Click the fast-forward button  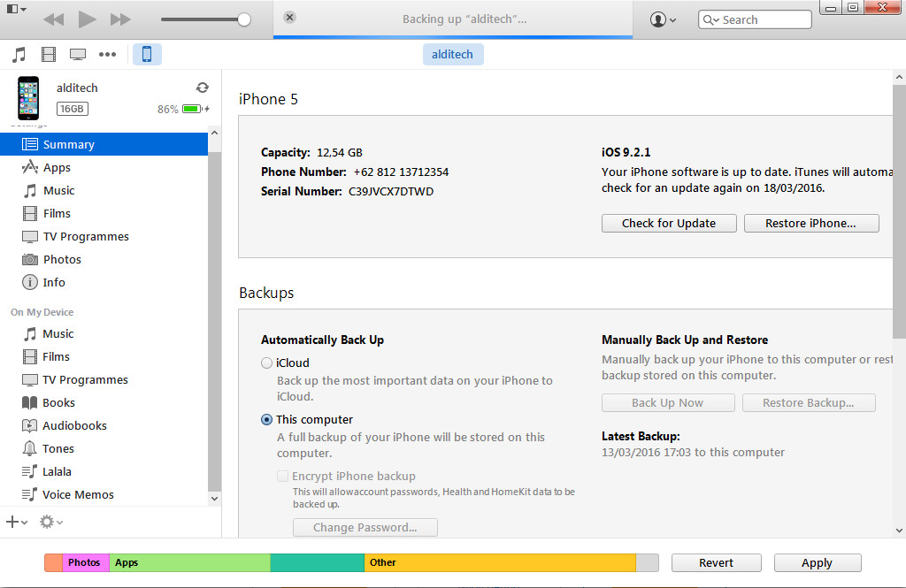[x=120, y=19]
